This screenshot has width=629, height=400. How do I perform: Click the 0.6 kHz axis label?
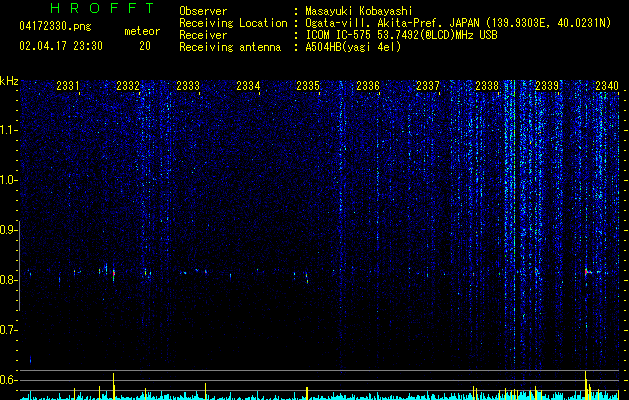tap(8, 380)
